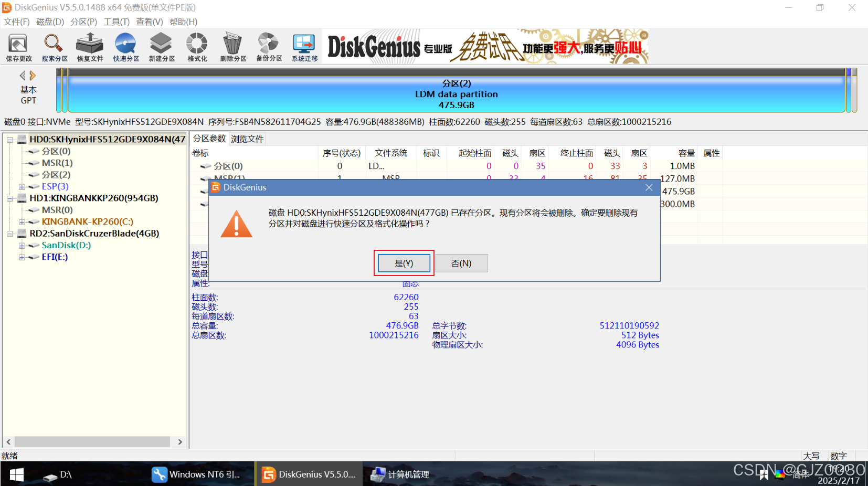Select KINGBANK-KP260(C:) partition

[x=88, y=221]
